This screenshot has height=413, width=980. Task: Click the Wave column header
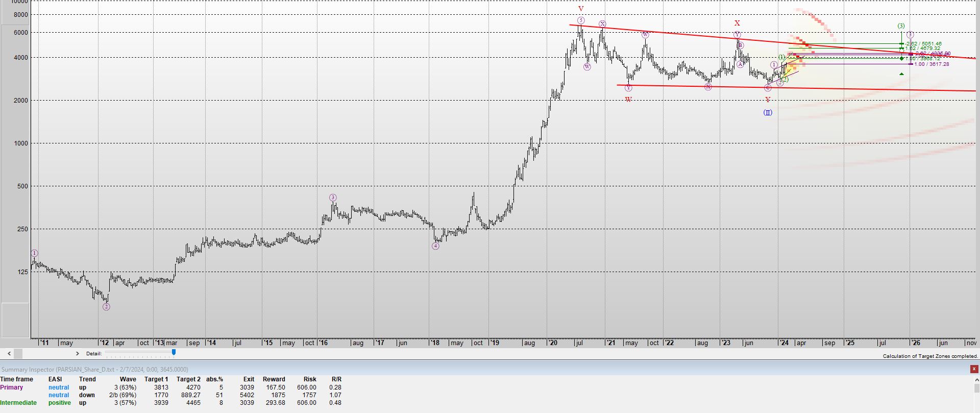pos(128,379)
